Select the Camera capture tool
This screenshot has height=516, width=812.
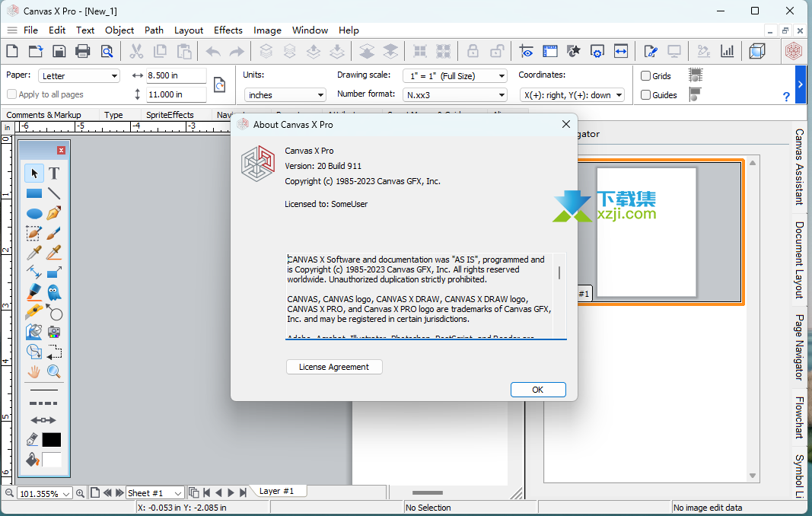pyautogui.click(x=54, y=332)
